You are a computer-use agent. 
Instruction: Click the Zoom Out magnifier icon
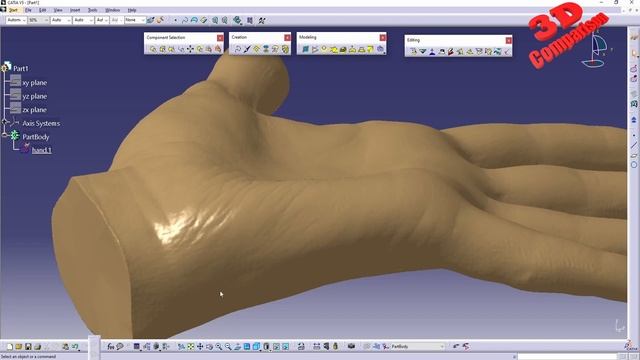tap(228, 347)
